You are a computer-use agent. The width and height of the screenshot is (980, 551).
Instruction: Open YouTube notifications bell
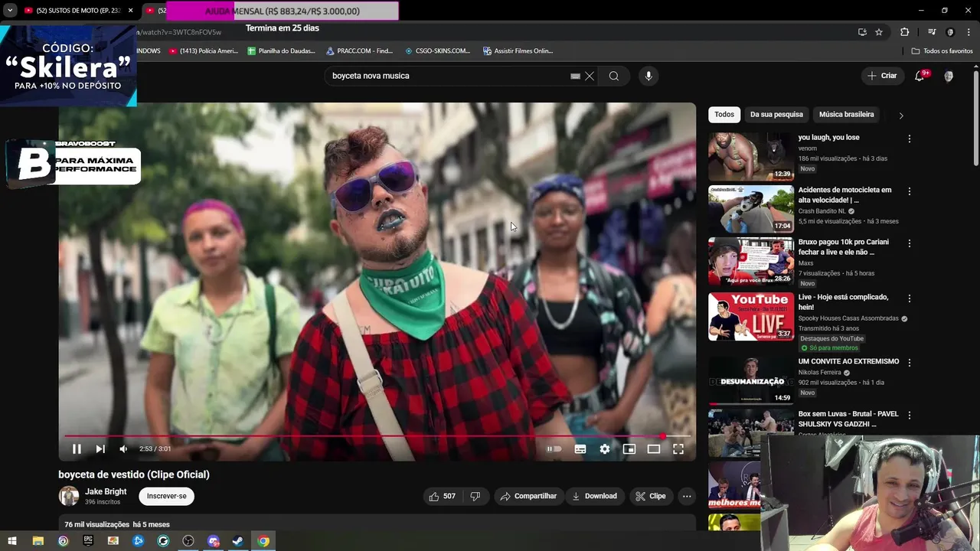pyautogui.click(x=920, y=76)
